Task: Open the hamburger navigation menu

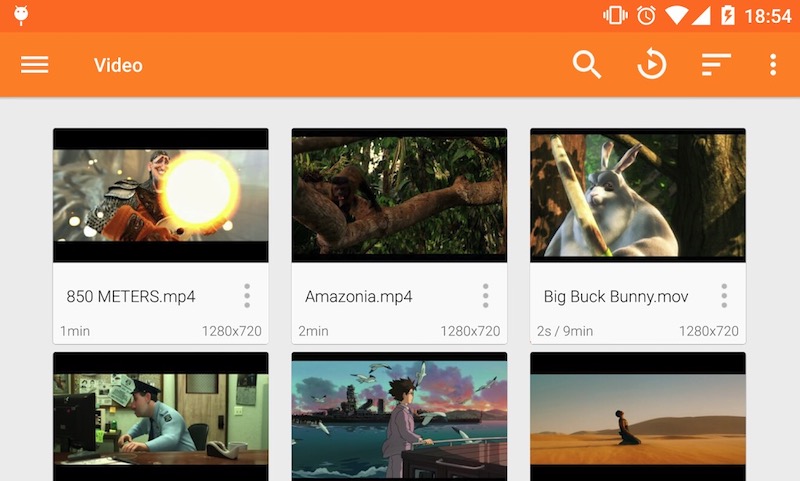Action: click(x=35, y=65)
